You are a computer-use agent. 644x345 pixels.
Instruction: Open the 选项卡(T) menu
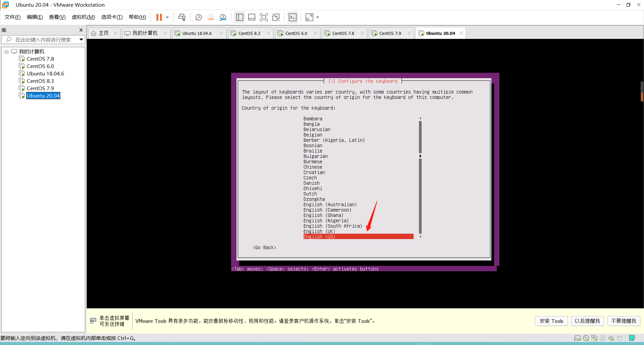click(x=112, y=17)
